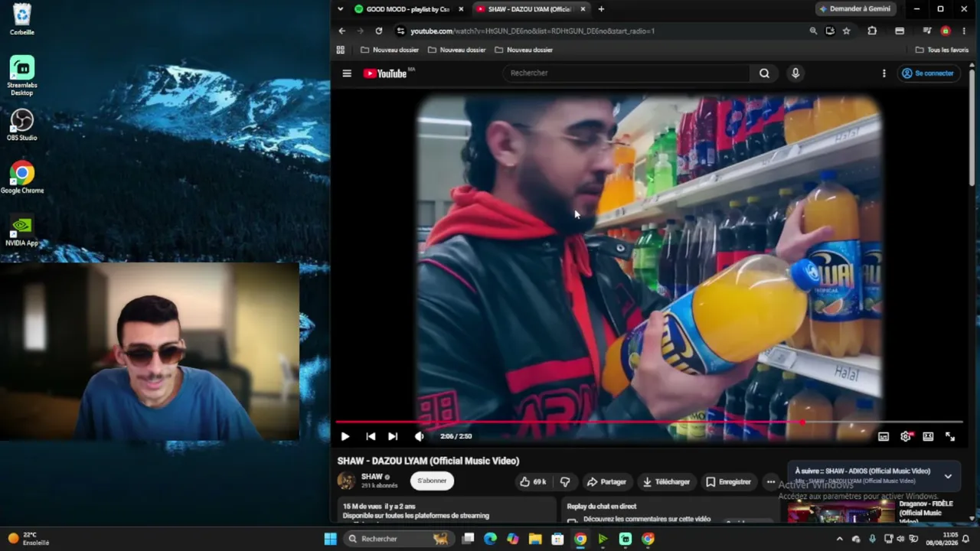The image size is (980, 551).
Task: Open the SHAW channel avatar
Action: pyautogui.click(x=346, y=481)
